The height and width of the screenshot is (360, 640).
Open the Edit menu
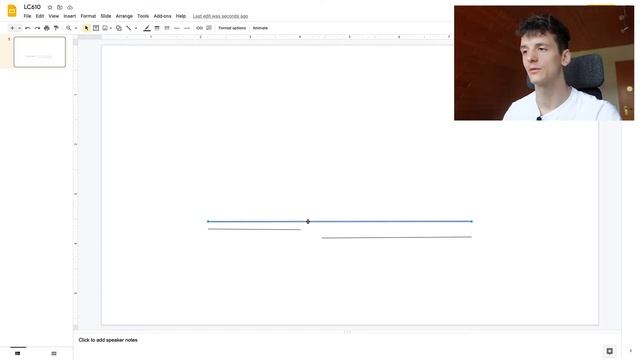(40, 16)
